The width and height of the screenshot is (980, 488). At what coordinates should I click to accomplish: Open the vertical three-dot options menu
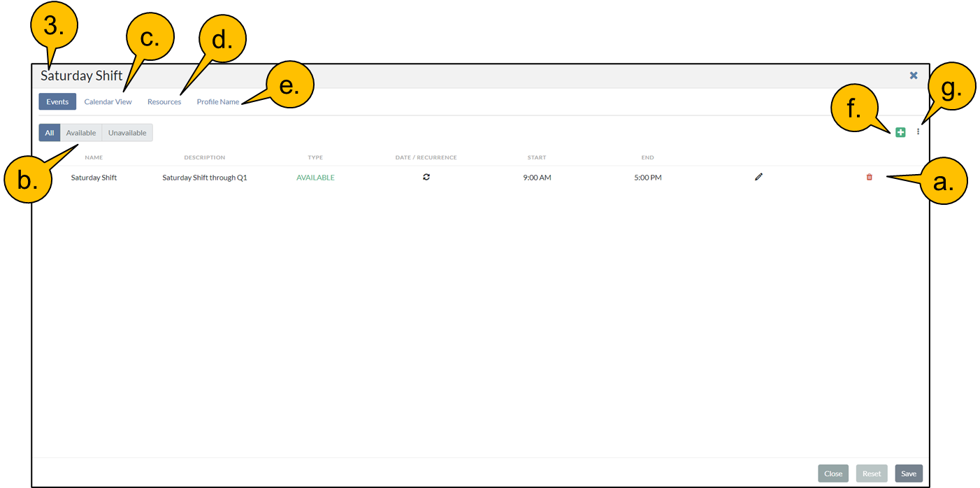[x=918, y=131]
